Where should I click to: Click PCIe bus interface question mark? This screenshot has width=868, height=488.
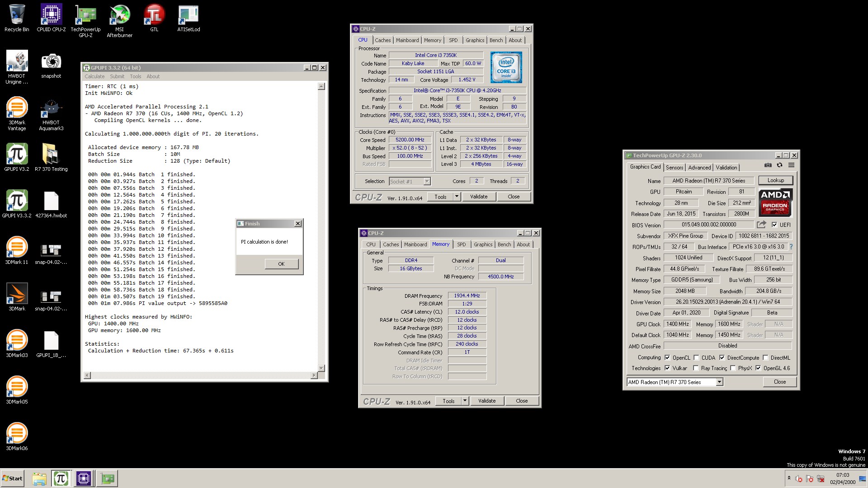point(791,247)
